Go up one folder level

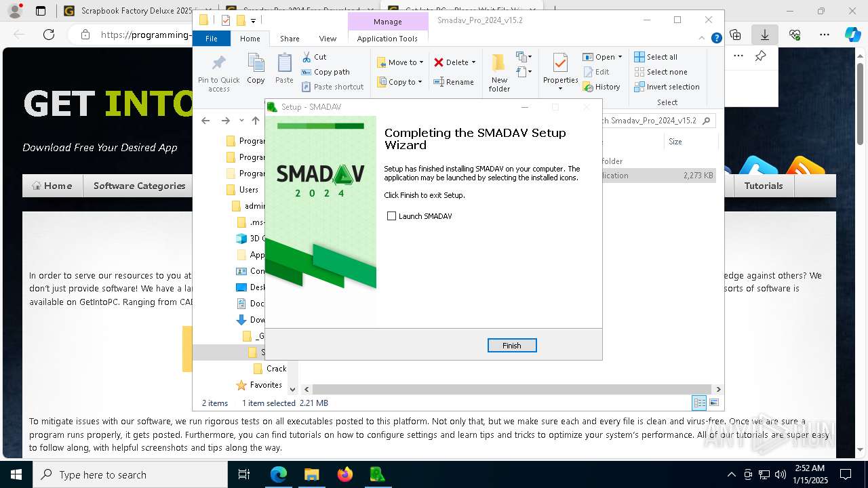[256, 121]
